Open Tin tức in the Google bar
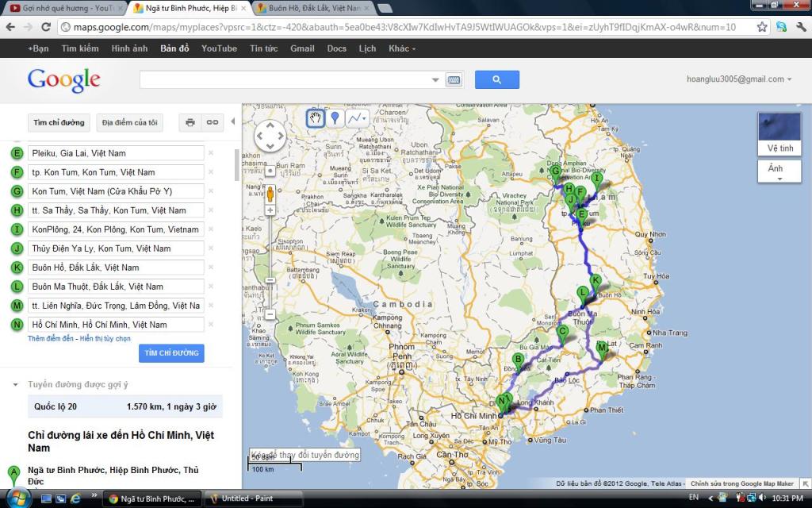The image size is (812, 508). pos(263,48)
